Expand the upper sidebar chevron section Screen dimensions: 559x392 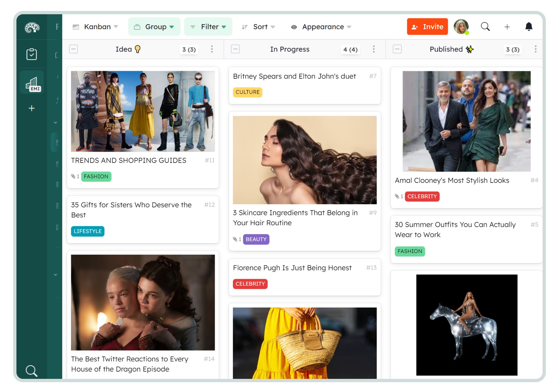[x=56, y=123]
